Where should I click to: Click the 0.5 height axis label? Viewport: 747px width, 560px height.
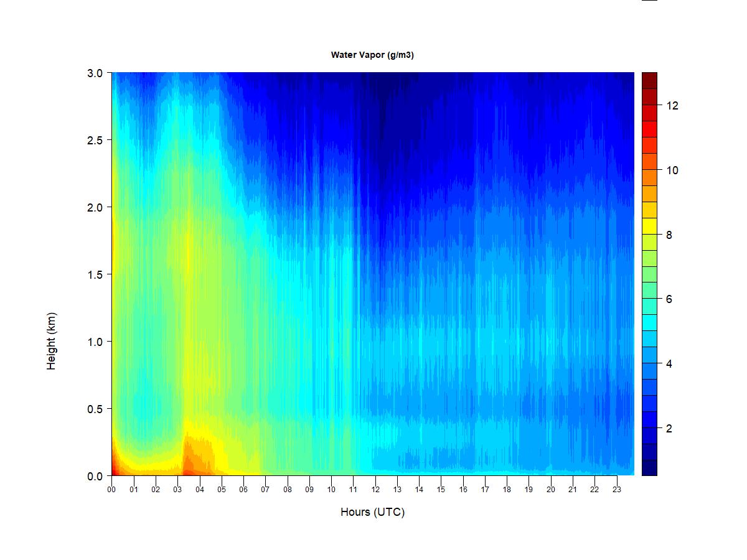tap(95, 409)
